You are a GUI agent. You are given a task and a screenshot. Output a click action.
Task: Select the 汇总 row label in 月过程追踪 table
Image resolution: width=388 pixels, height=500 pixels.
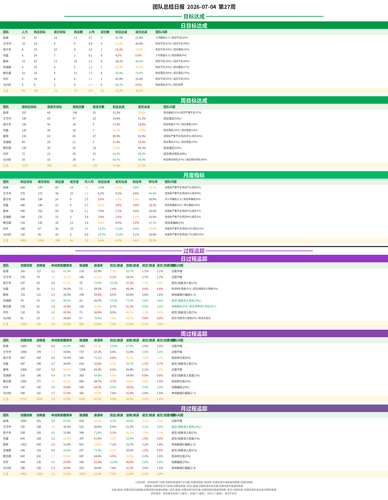(x=6, y=474)
